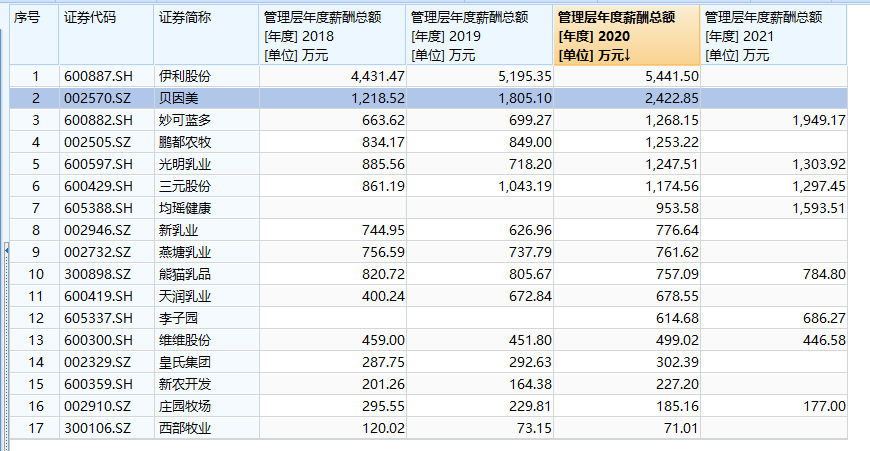Viewport: 870px width, 451px height.
Task: Select stock code 600359.SH
Action: (x=98, y=384)
